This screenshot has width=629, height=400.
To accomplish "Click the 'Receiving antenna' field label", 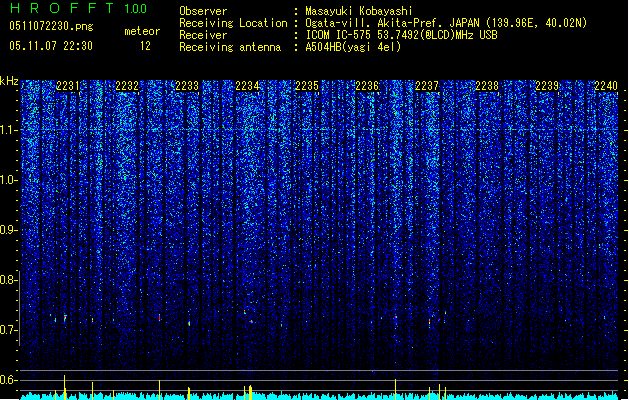I will (x=230, y=47).
